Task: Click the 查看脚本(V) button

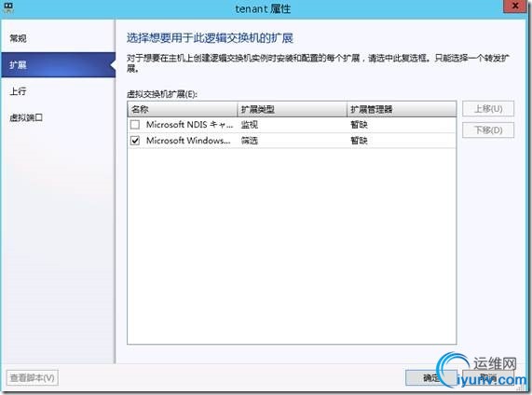Action: tap(33, 377)
